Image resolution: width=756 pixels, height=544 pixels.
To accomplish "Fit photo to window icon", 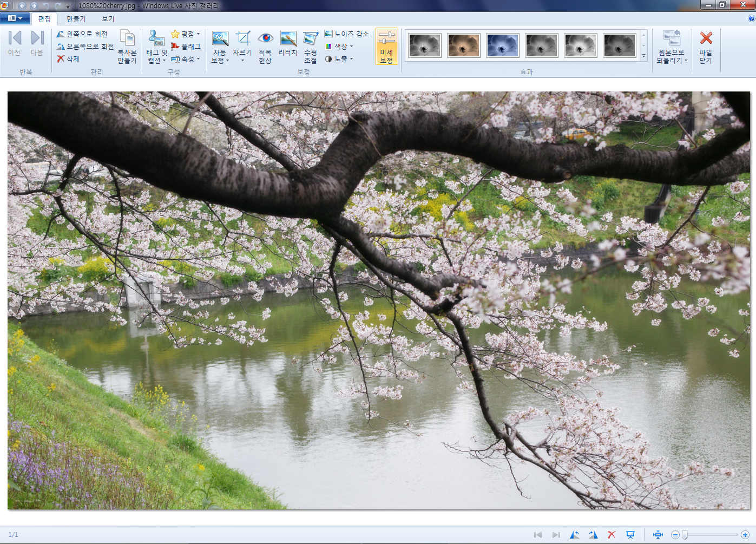I will [x=658, y=535].
